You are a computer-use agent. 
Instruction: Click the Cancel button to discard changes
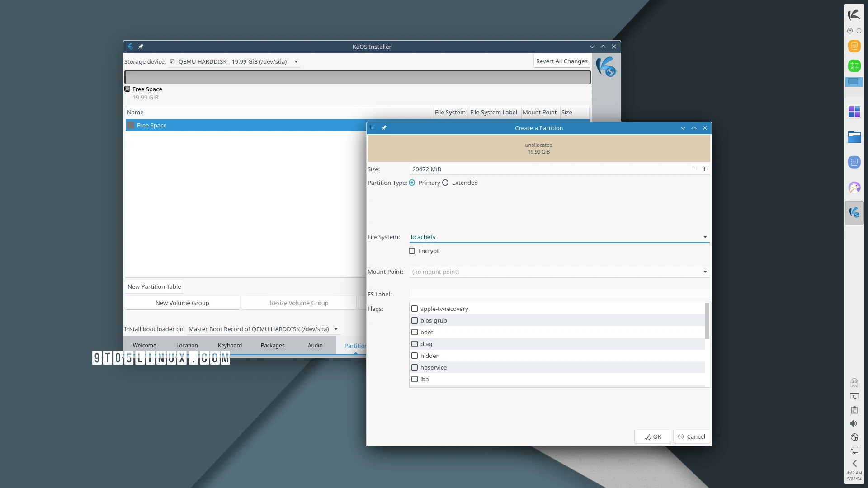692,436
